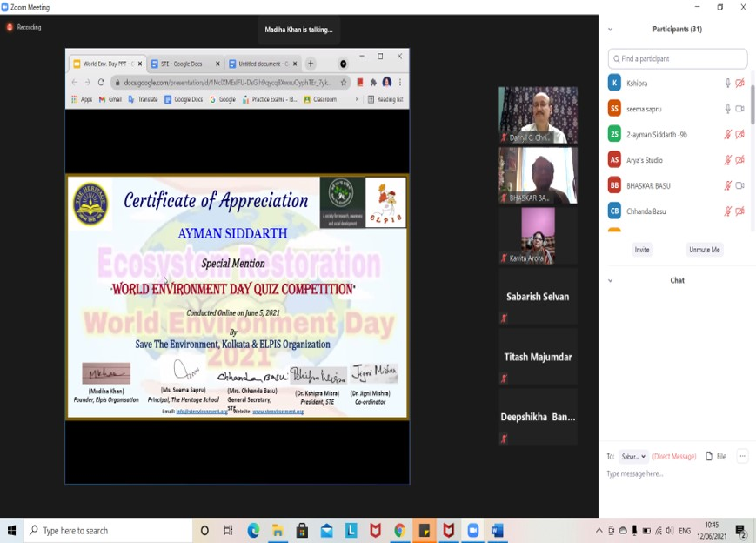
Task: Click Arya's Studio video-off icon
Action: point(739,160)
